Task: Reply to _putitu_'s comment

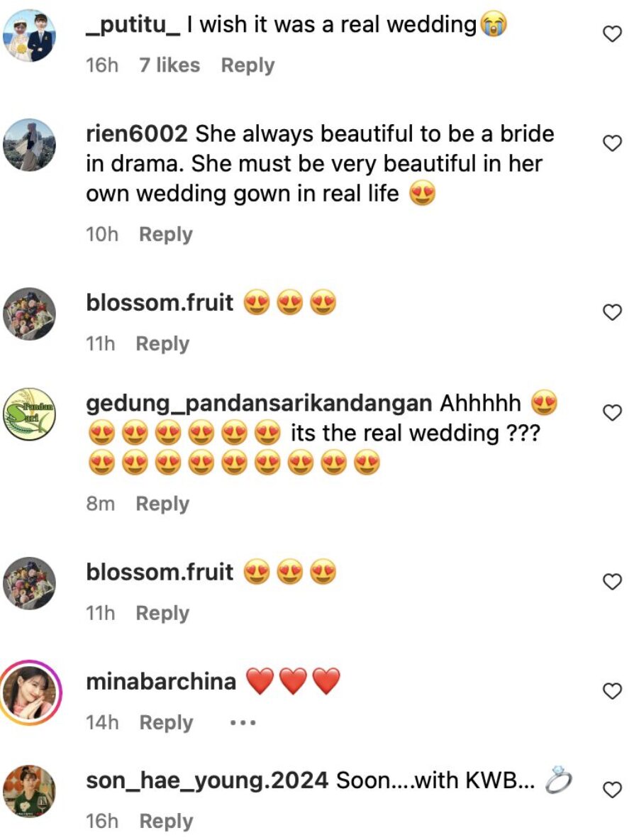Action: [x=248, y=65]
